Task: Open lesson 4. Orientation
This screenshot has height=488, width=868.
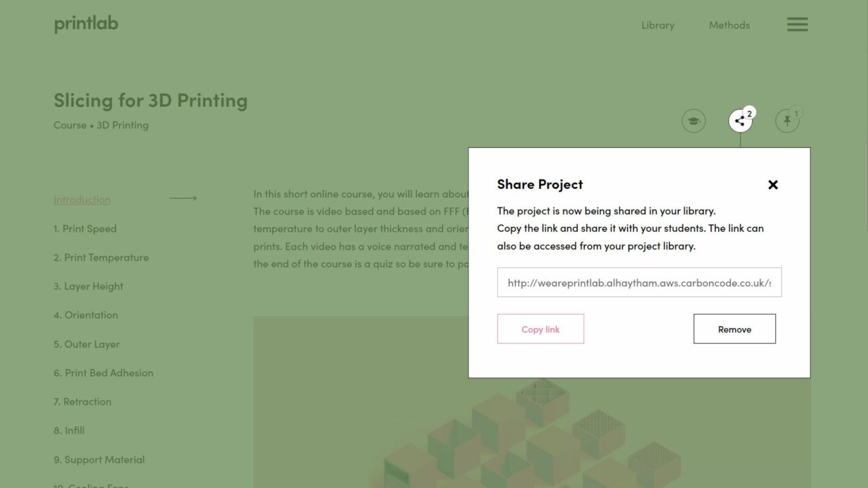Action: (x=85, y=315)
